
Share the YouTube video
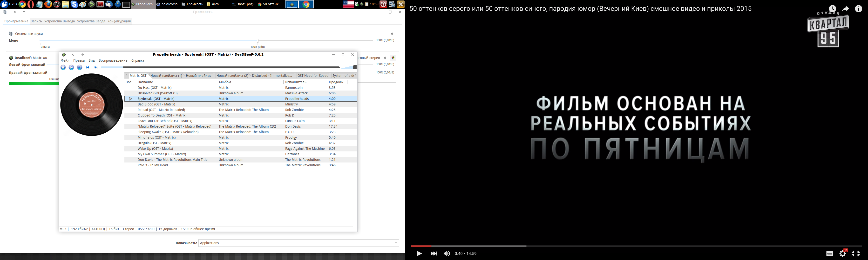846,9
